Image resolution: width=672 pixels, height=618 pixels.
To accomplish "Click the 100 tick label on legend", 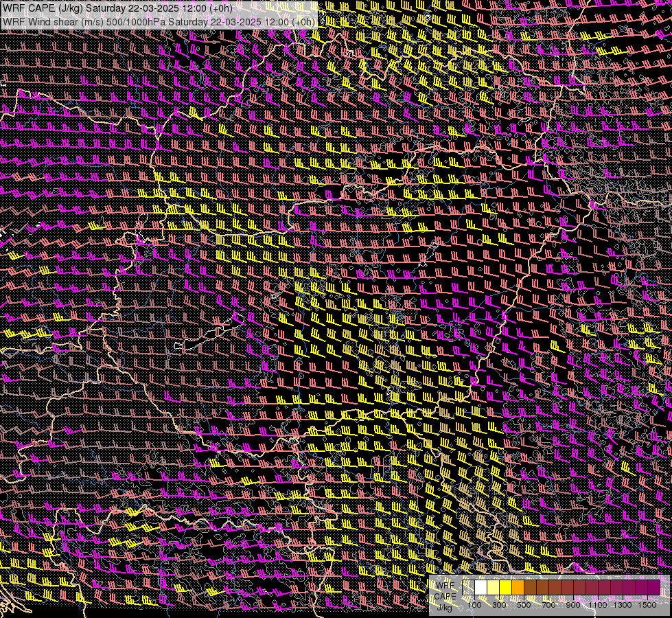I will coord(474,605).
